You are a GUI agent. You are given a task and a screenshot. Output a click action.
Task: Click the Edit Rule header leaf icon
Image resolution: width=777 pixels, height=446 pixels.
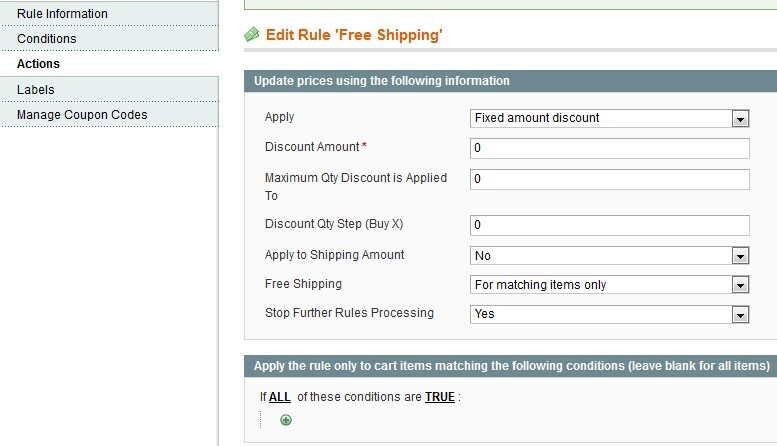coord(252,36)
